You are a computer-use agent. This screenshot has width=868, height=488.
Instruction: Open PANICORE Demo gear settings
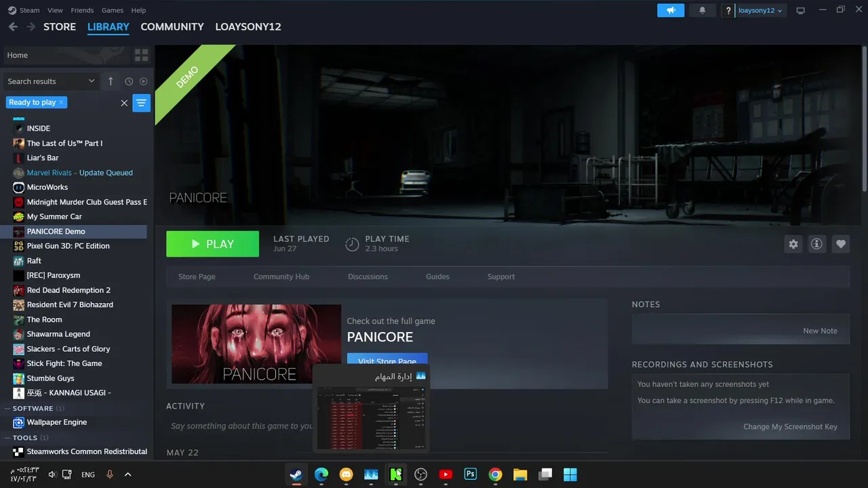[x=793, y=244]
